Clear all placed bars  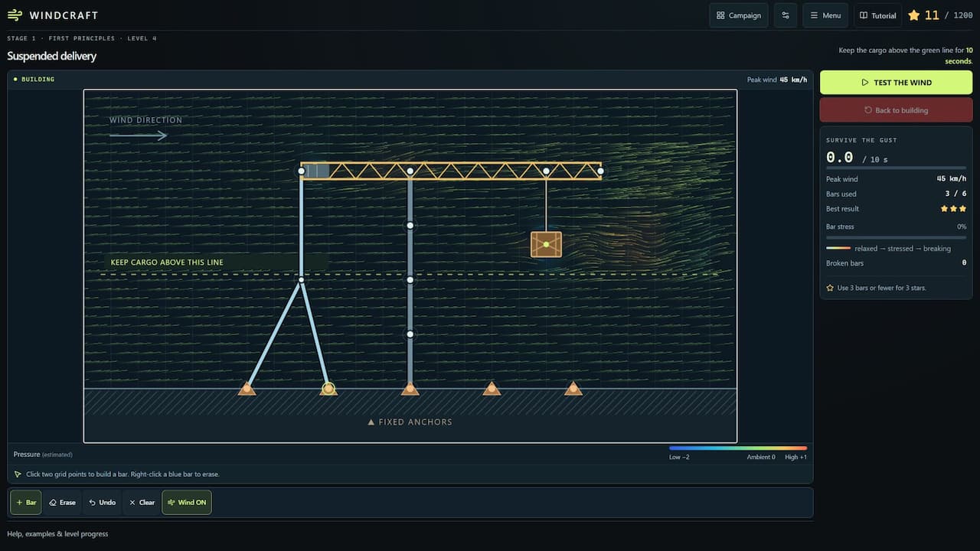[x=142, y=503]
